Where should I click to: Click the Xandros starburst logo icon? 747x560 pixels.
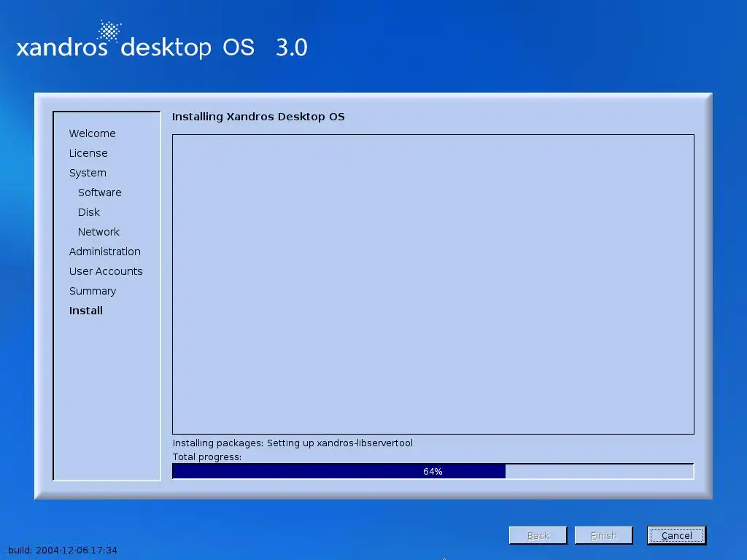point(109,31)
